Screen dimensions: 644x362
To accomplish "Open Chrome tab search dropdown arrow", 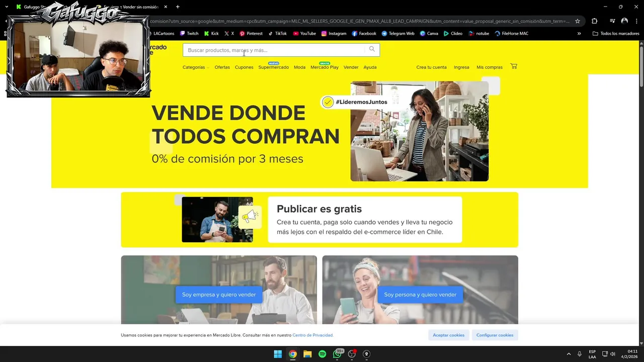I will (x=7, y=7).
